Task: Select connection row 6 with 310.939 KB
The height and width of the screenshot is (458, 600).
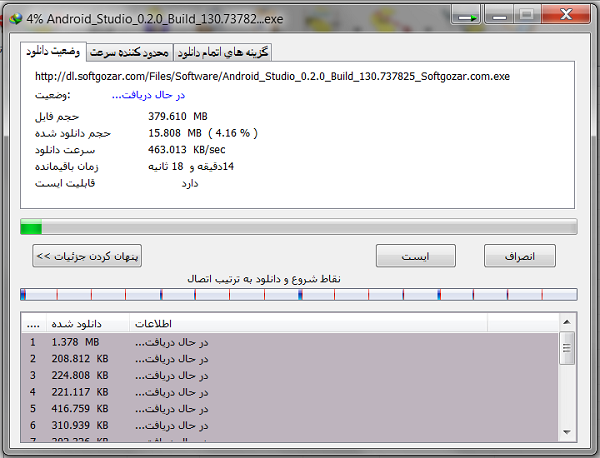Action: (x=290, y=425)
